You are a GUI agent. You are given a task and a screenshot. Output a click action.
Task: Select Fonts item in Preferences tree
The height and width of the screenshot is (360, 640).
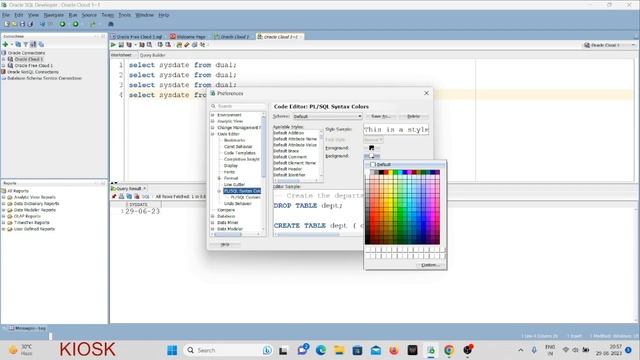click(229, 172)
